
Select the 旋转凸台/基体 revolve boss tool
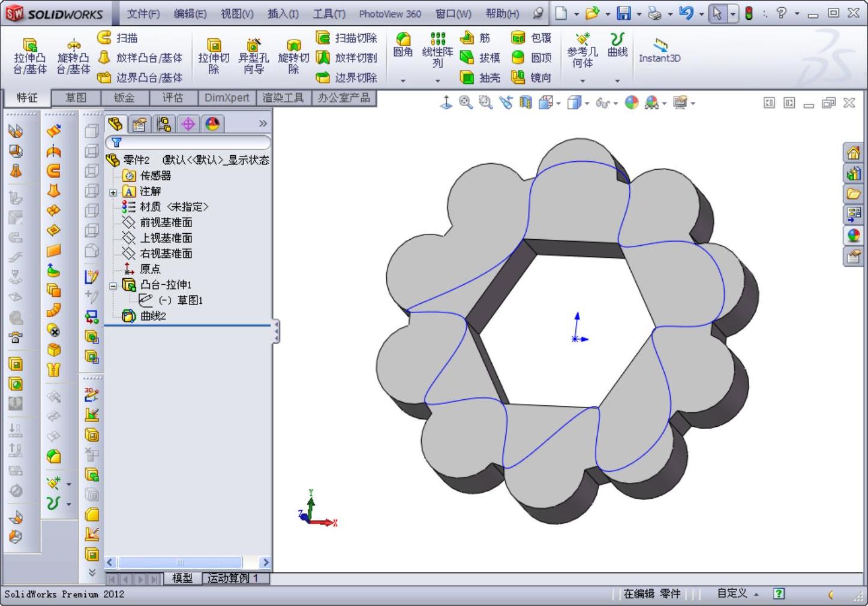[x=73, y=56]
